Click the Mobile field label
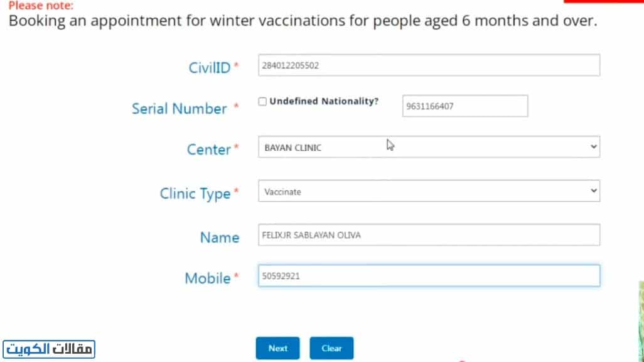 [x=208, y=278]
